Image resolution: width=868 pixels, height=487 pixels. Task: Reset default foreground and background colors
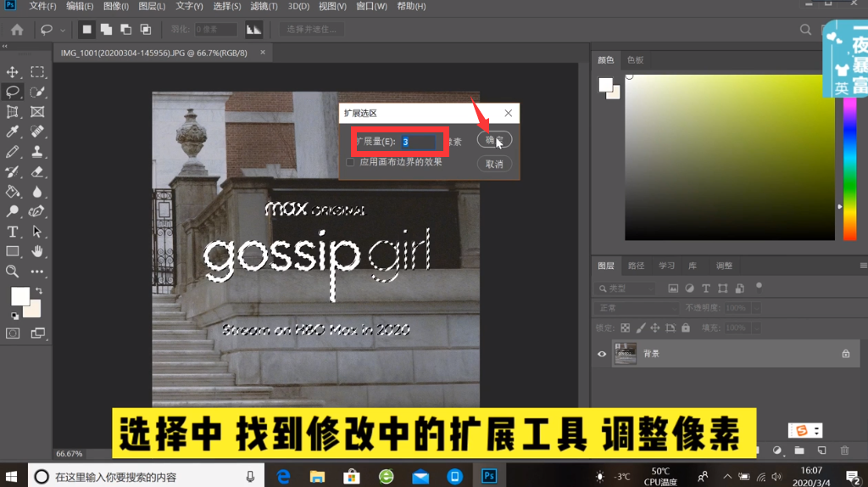(x=14, y=316)
